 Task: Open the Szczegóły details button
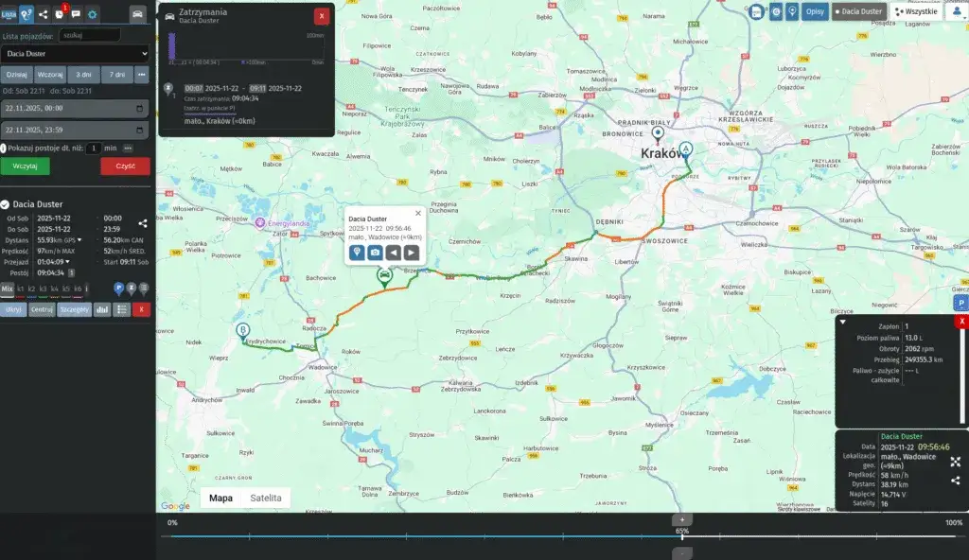74,309
